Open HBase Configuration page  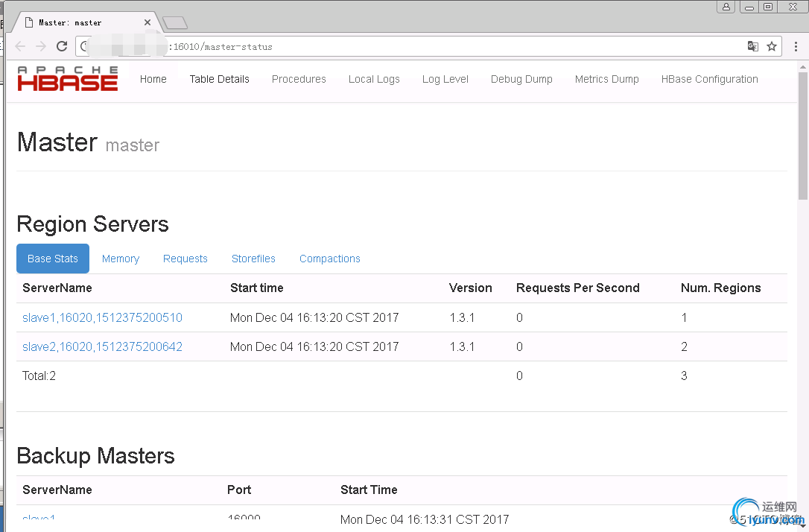[709, 79]
